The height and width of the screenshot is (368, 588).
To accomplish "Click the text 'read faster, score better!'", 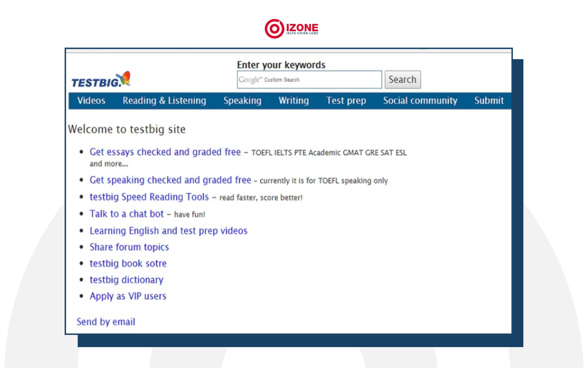I will 261,198.
